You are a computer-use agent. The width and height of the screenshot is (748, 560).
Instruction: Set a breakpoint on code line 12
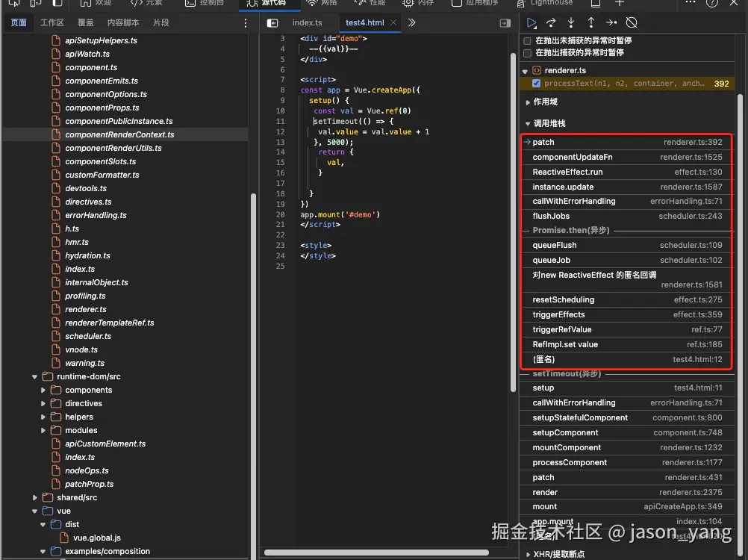(280, 131)
